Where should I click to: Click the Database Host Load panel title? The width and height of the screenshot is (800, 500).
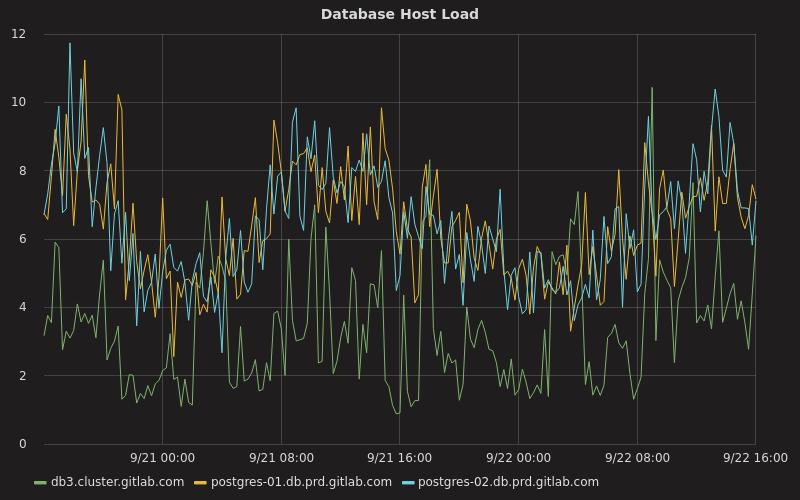click(x=399, y=14)
